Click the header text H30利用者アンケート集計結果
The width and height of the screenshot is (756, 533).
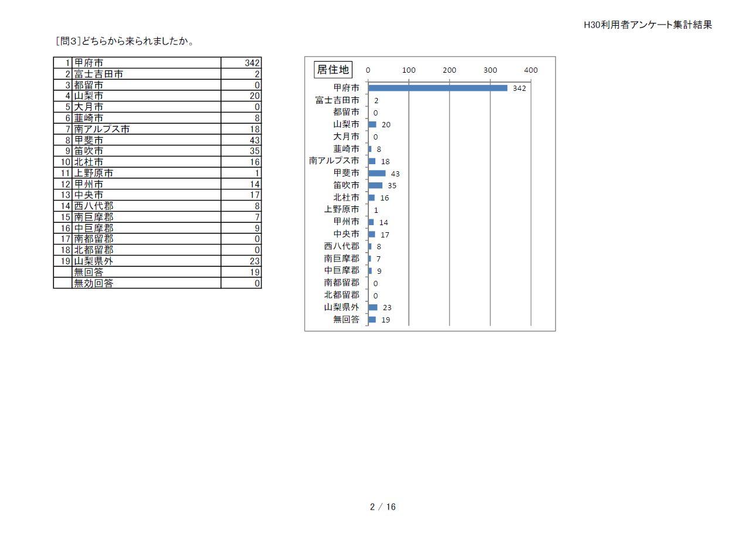click(x=648, y=25)
